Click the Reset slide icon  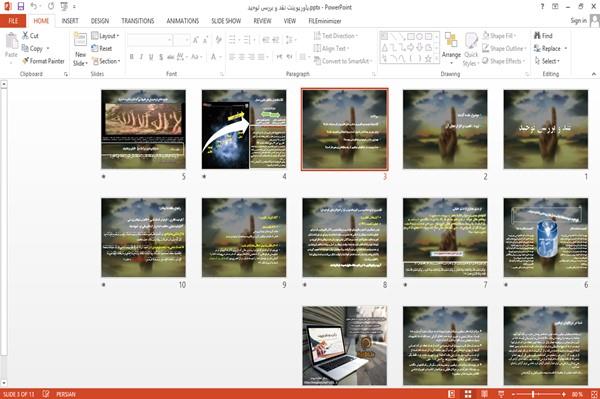(95, 48)
